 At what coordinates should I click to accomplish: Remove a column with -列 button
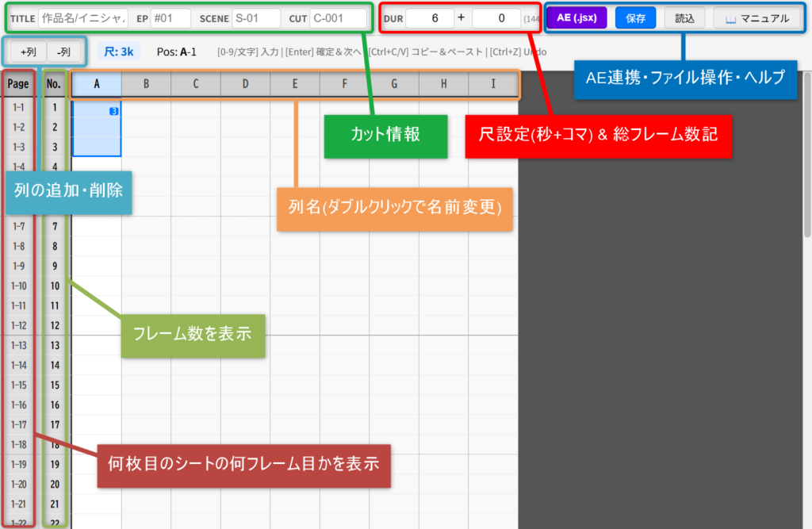point(64,52)
